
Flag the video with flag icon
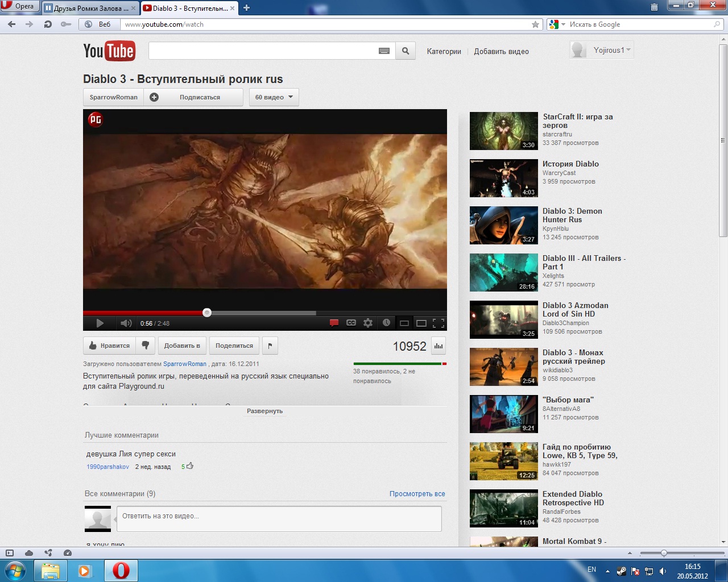click(x=270, y=346)
